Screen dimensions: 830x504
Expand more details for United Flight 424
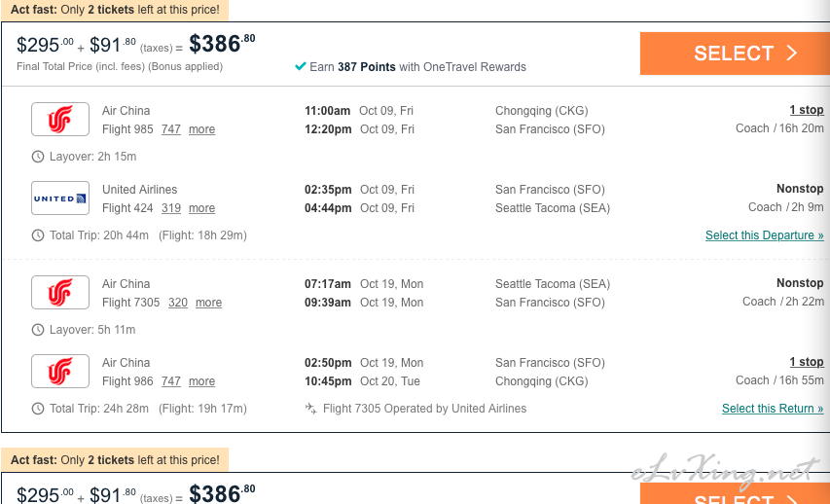[x=201, y=208]
